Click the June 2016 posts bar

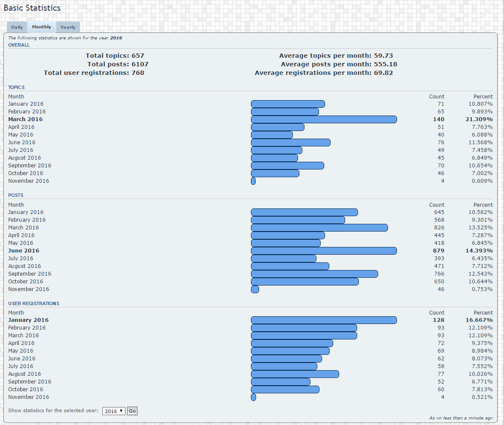pyautogui.click(x=324, y=250)
